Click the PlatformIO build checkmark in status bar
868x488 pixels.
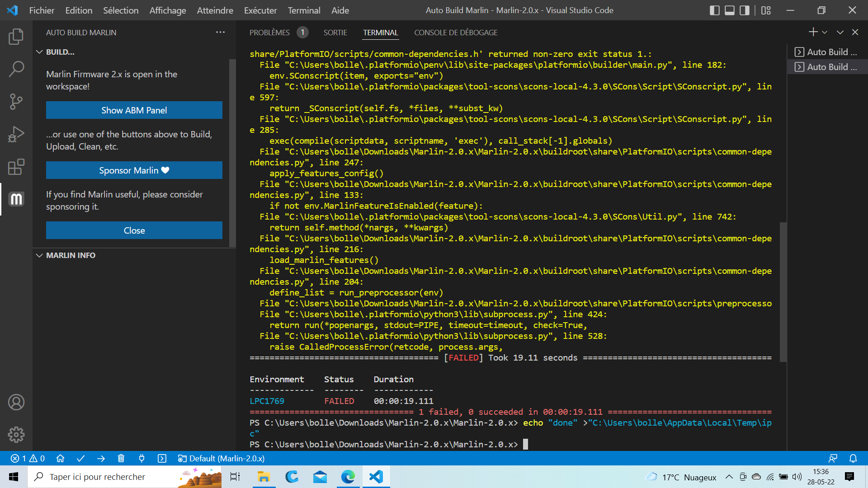81,459
